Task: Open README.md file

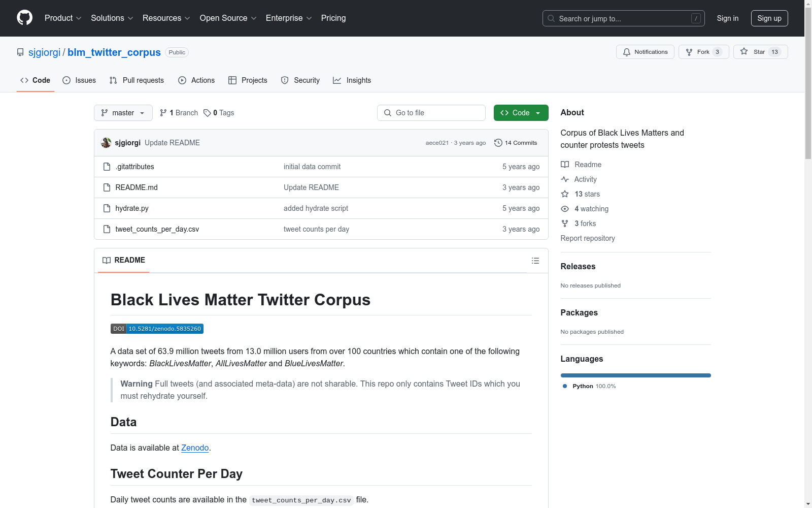Action: coord(137,187)
